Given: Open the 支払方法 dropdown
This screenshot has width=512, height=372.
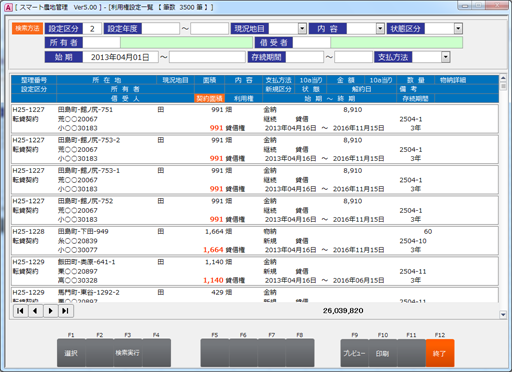Looking at the screenshot, I should click(x=446, y=57).
